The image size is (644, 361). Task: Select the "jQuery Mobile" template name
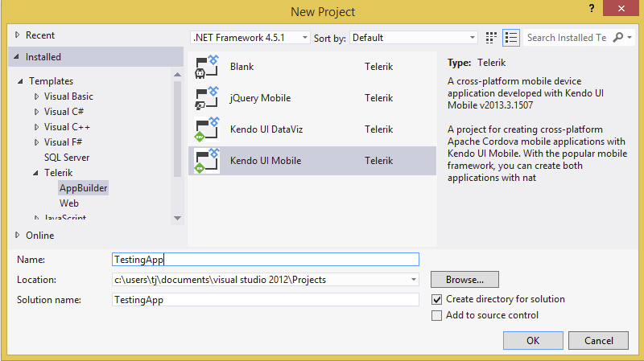260,98
